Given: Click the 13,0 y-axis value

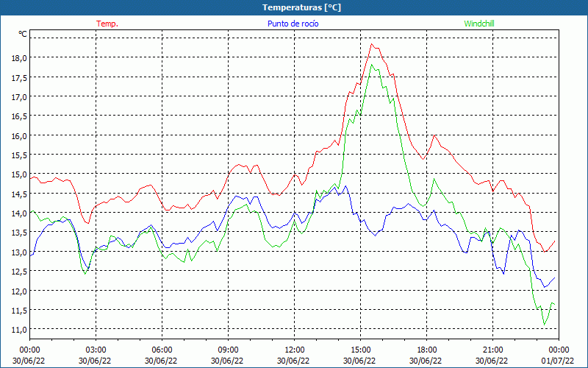Looking at the screenshot, I should 20,252.
